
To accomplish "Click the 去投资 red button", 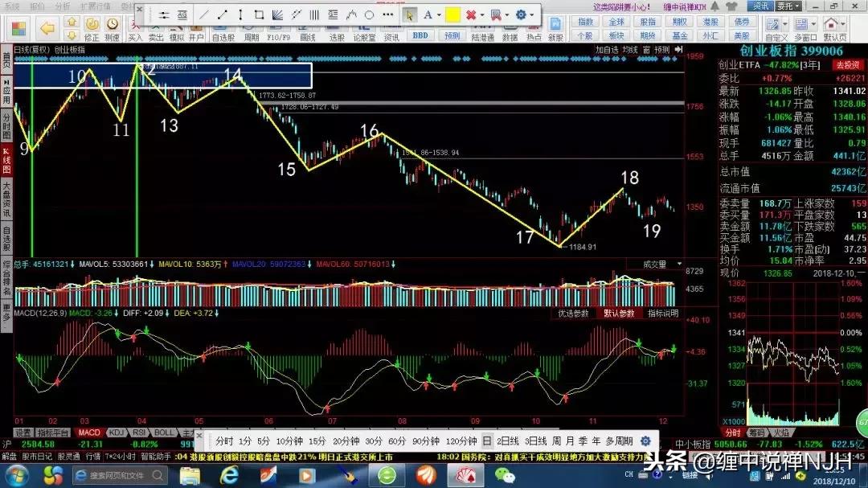I will (x=848, y=65).
